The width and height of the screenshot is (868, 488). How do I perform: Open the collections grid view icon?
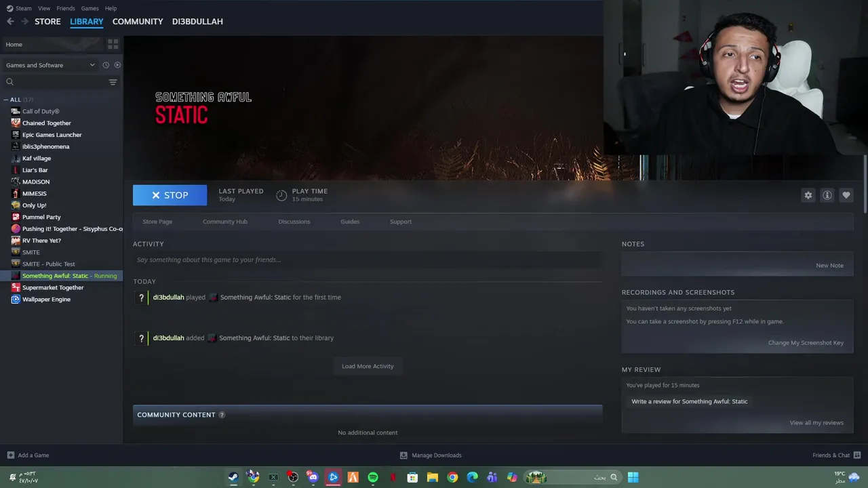tap(113, 44)
